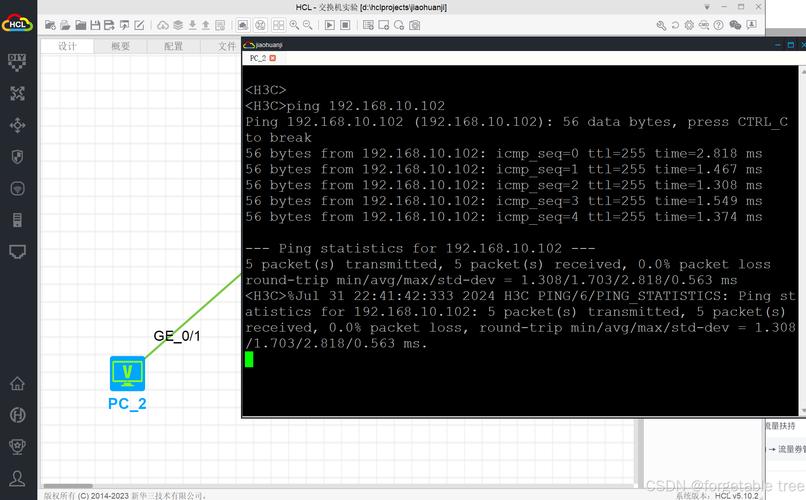Viewport: 806px width, 500px height.
Task: Select the router icon in sidebar
Action: tap(17, 94)
